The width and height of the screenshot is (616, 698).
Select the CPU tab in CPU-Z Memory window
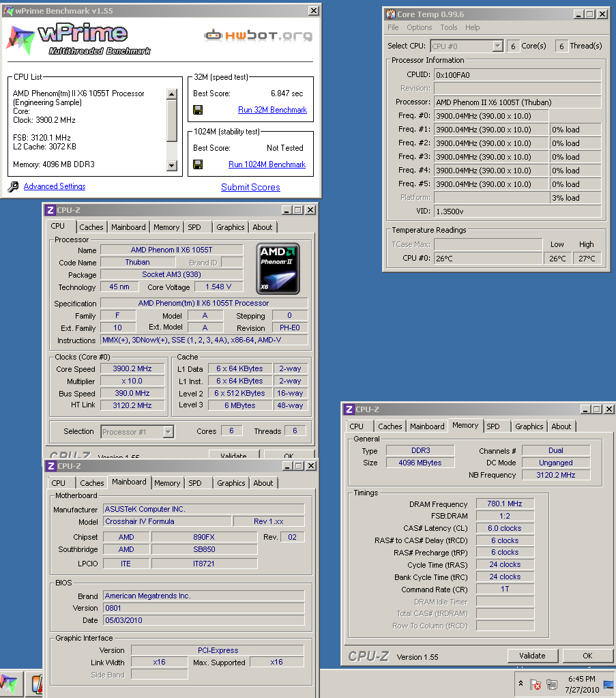(x=357, y=426)
